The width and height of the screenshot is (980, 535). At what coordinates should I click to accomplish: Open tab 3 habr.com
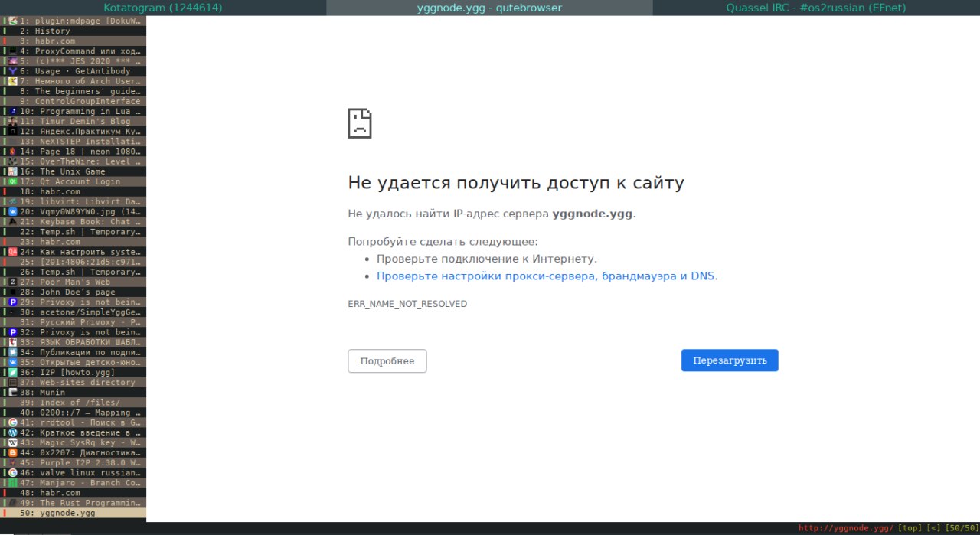click(73, 41)
